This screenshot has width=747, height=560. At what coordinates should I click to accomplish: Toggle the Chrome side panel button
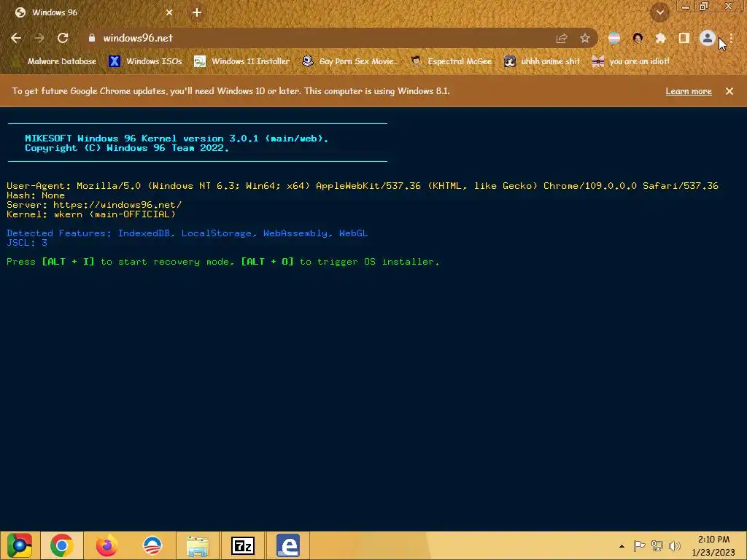(684, 38)
